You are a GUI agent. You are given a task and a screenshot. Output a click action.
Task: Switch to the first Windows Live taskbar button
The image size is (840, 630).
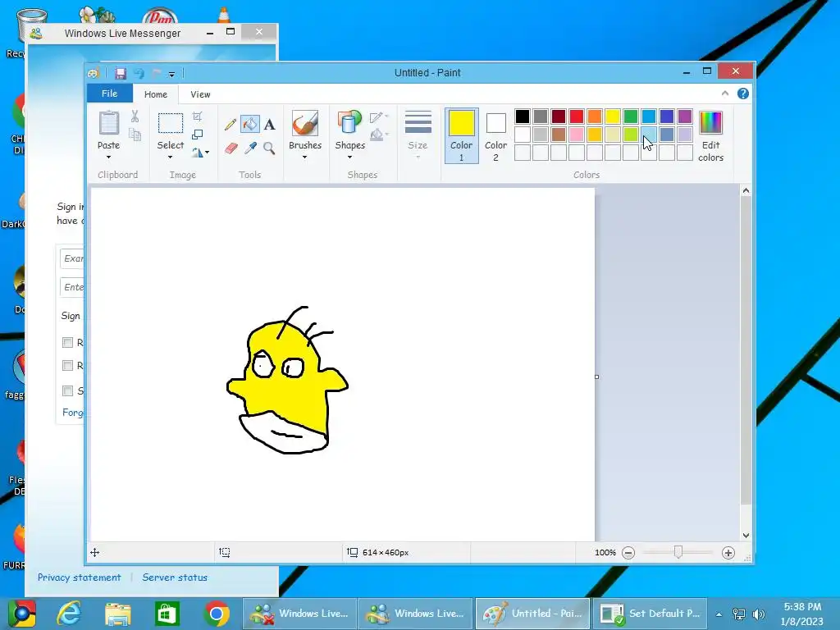[299, 614]
